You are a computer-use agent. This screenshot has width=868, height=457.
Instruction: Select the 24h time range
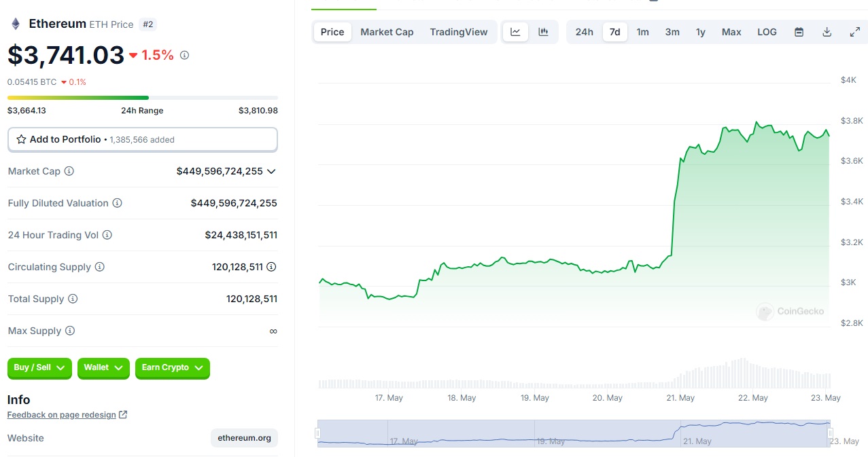click(x=585, y=32)
